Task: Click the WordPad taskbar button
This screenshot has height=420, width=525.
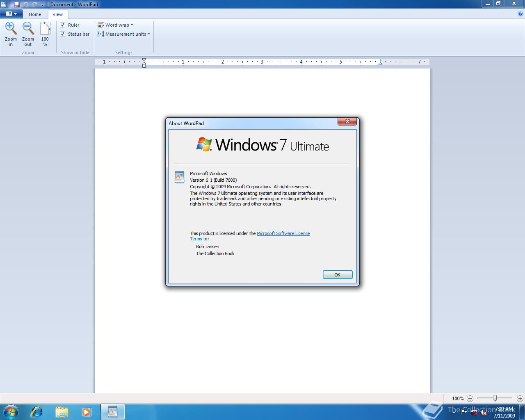Action: (x=112, y=411)
